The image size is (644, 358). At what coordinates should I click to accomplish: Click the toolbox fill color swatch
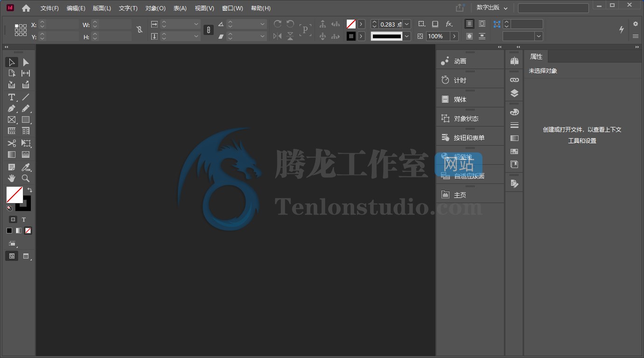tap(14, 195)
